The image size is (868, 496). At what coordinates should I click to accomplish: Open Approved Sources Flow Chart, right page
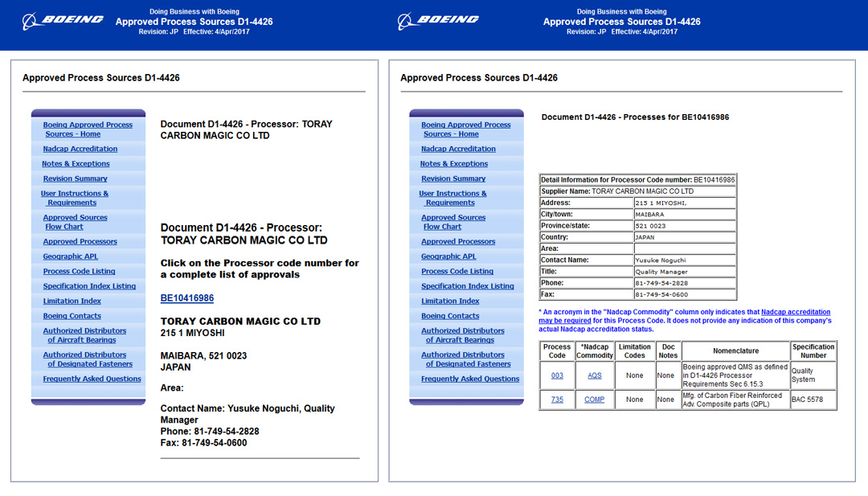pos(453,222)
